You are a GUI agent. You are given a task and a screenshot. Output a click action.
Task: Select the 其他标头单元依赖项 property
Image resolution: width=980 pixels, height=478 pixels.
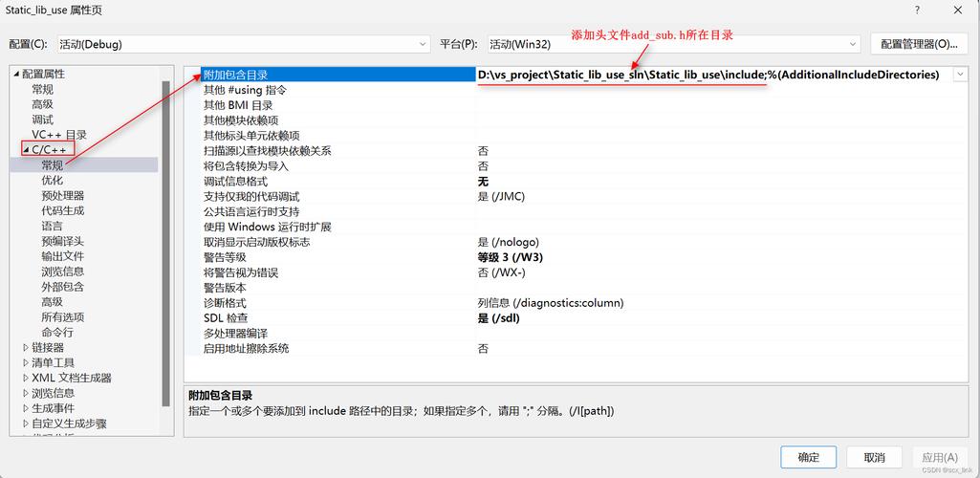point(251,136)
